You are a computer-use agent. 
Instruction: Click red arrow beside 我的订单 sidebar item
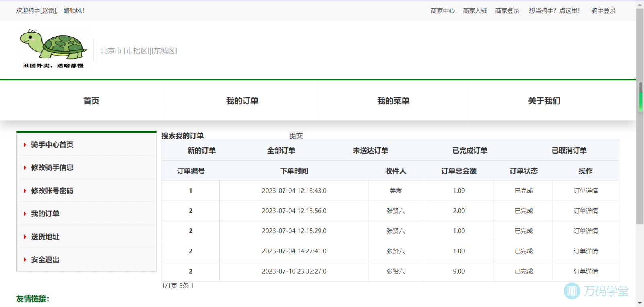tap(25, 214)
